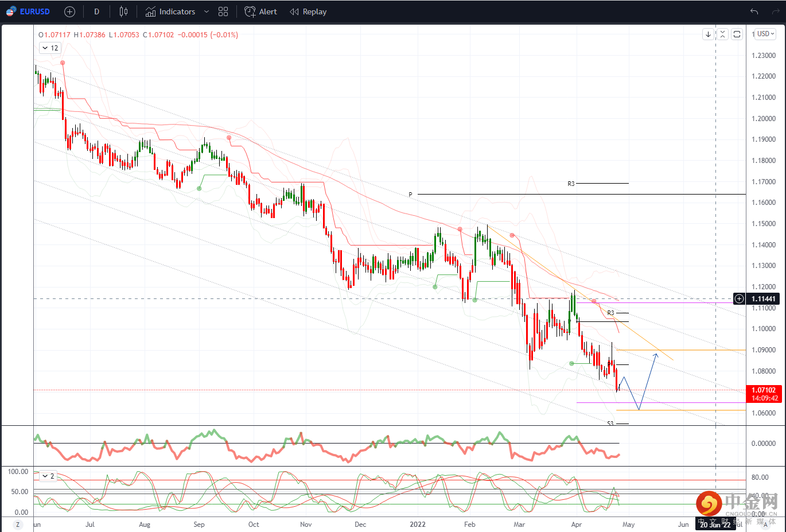This screenshot has height=532, width=786.
Task: Click the down arrow pane button
Action: click(x=709, y=34)
